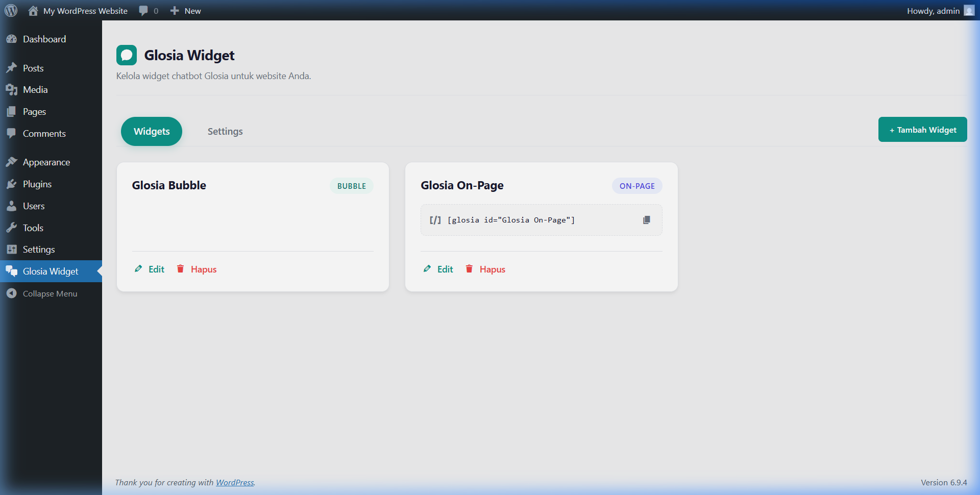The image size is (980, 495).
Task: Click the BUBBLE type badge
Action: click(352, 186)
